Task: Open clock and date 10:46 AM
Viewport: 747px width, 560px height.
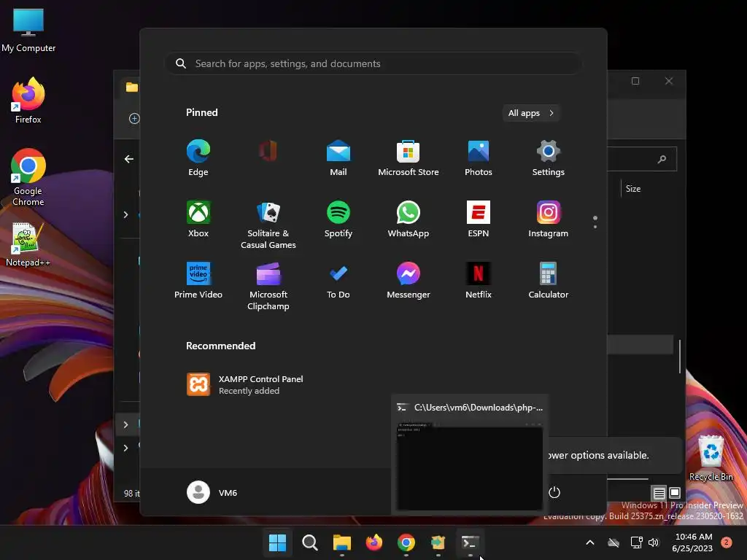Action: click(693, 542)
